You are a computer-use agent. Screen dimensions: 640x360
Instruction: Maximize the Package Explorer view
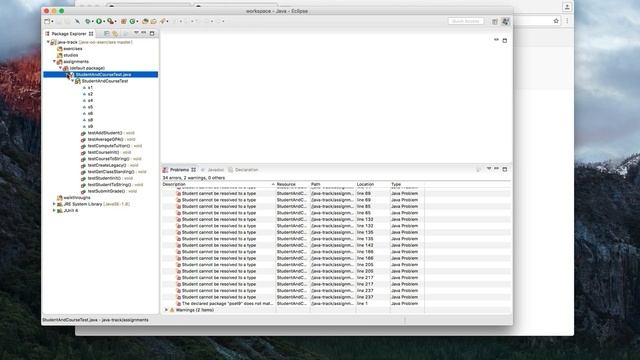152,33
